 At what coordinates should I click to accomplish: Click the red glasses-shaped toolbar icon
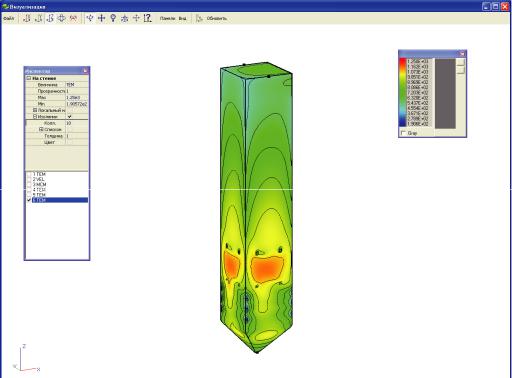point(73,18)
